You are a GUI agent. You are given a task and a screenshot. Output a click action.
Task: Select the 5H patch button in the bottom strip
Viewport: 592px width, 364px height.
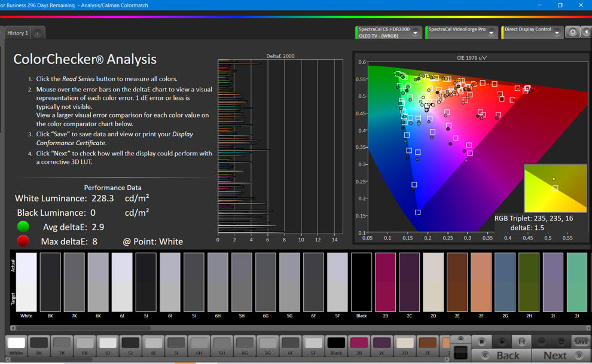(222, 346)
